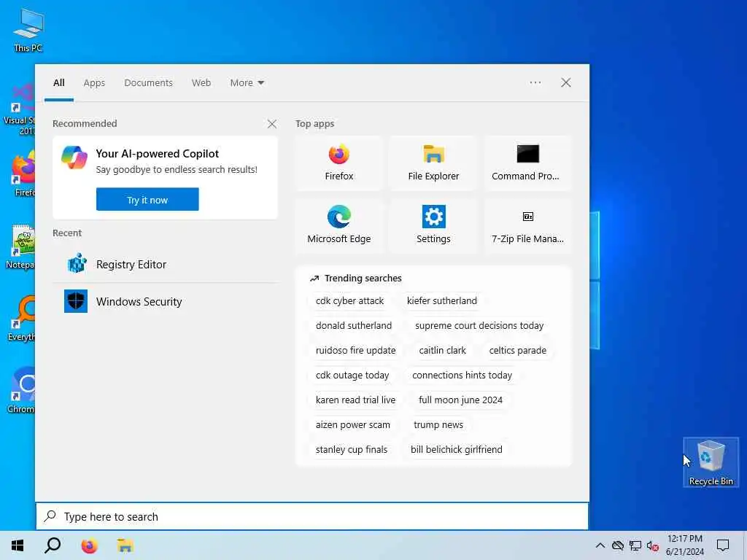This screenshot has height=560, width=747.
Task: Open Microsoft Edge from Top apps
Action: coord(338,226)
